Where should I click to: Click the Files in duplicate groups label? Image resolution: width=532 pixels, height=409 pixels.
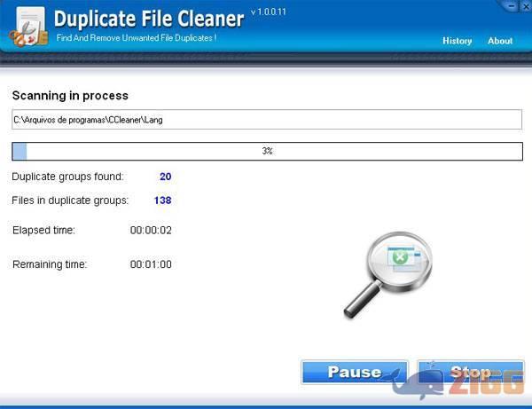(x=70, y=201)
